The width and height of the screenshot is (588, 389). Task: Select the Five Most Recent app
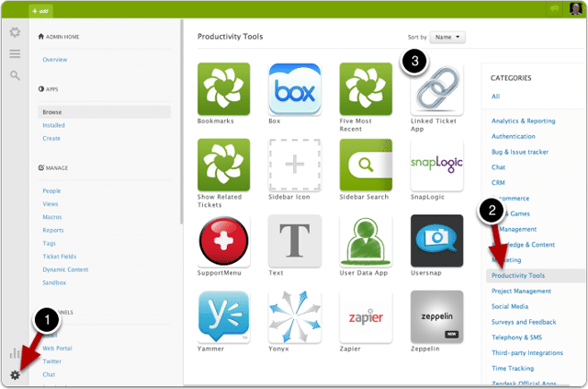pyautogui.click(x=366, y=89)
